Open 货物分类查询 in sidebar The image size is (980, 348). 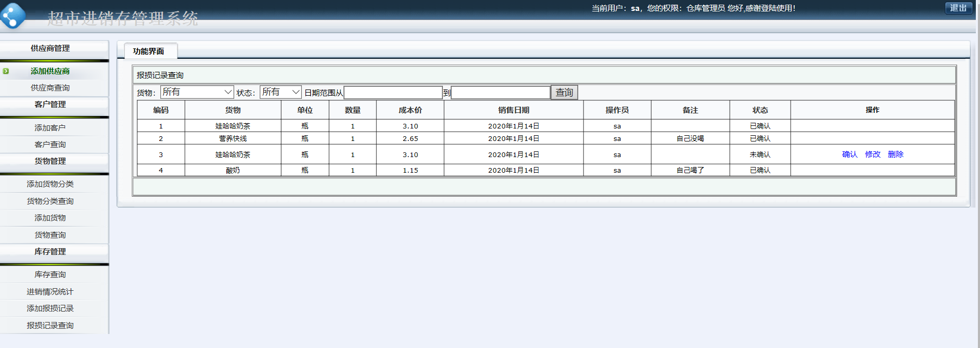[50, 201]
